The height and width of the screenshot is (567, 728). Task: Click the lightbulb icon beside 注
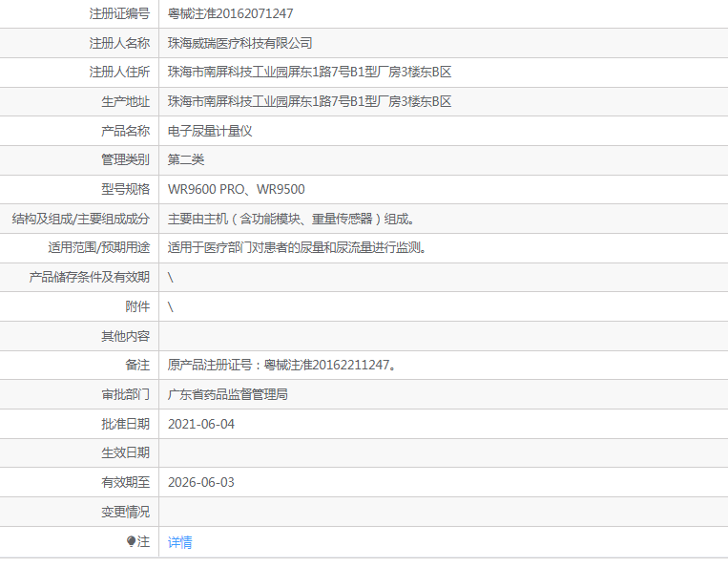(x=131, y=541)
